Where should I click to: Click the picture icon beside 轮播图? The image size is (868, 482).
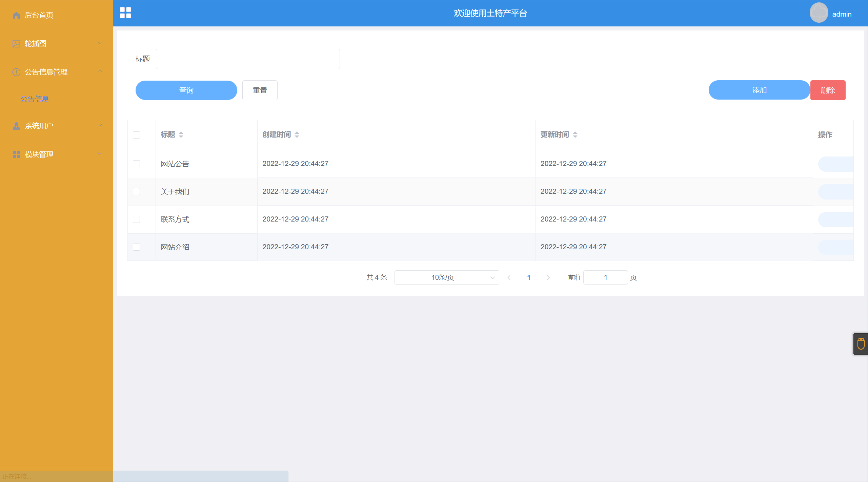(x=16, y=44)
